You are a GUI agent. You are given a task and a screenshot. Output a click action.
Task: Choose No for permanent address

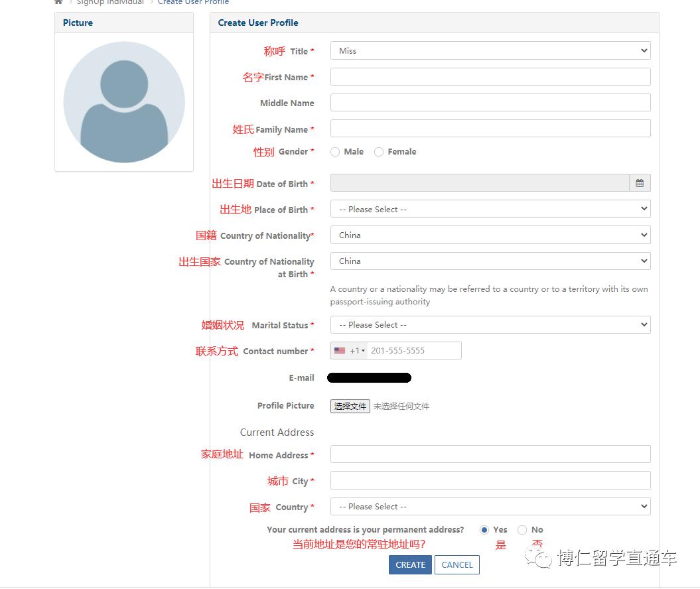522,530
